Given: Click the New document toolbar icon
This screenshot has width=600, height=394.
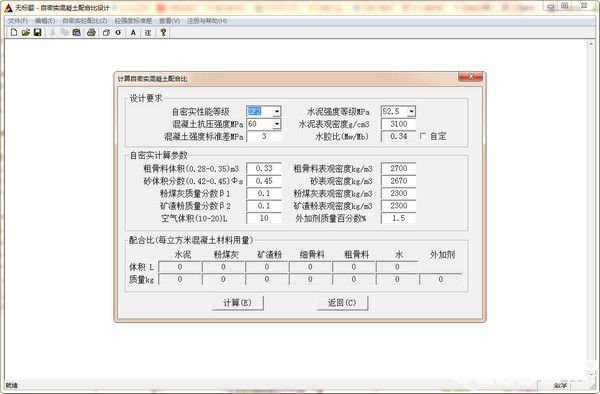Looking at the screenshot, I should [x=14, y=33].
